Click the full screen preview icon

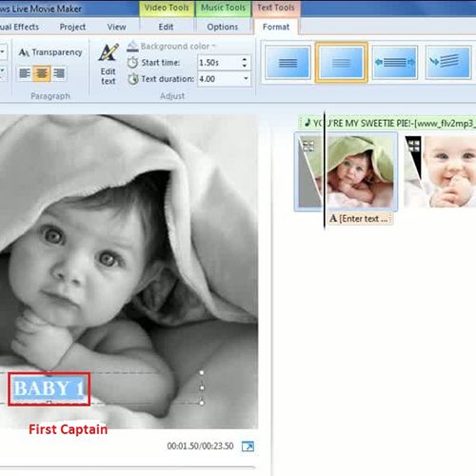pos(248,446)
